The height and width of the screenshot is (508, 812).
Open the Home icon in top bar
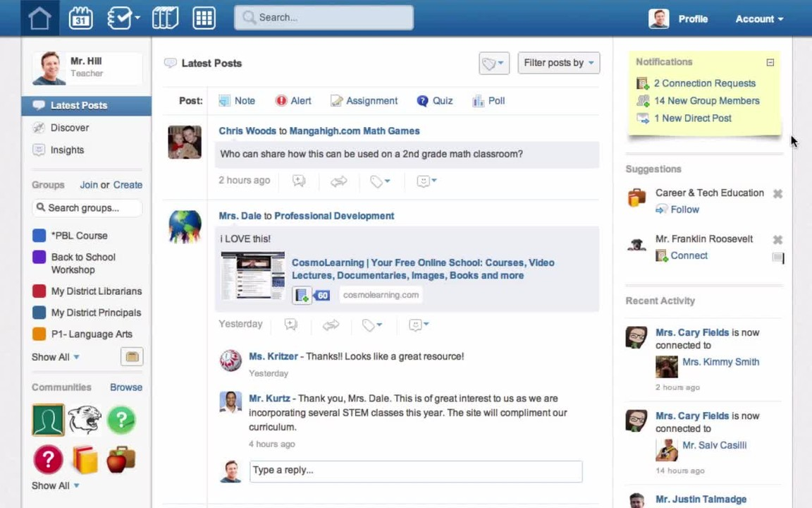coord(40,18)
